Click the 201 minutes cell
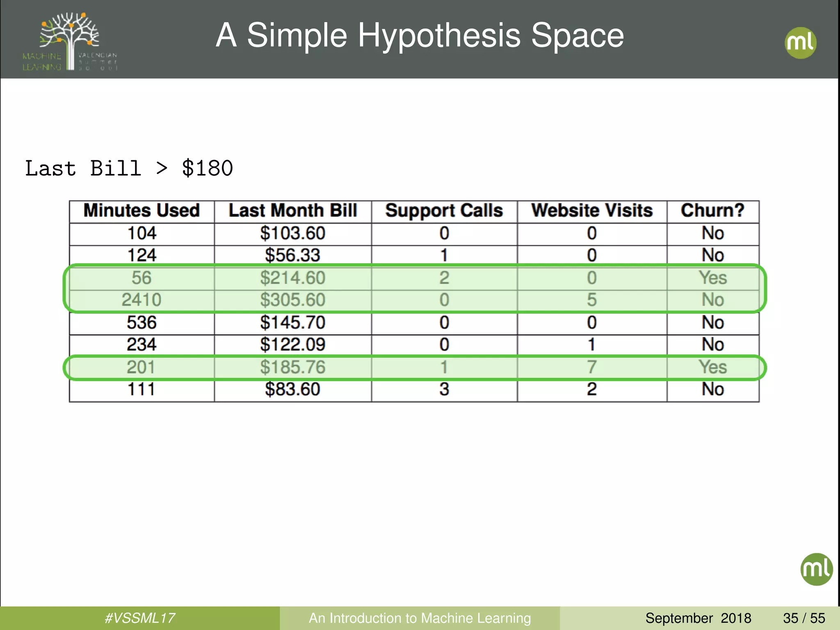840x630 pixels. [141, 367]
